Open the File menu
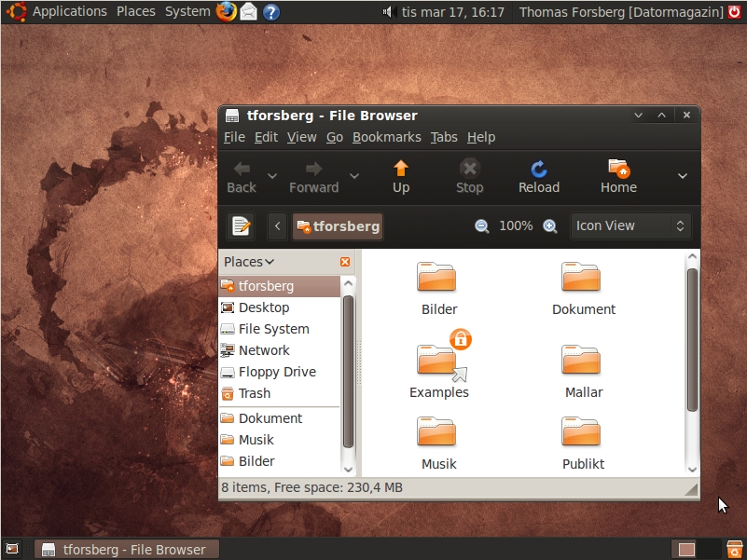This screenshot has height=560, width=747. [x=234, y=137]
